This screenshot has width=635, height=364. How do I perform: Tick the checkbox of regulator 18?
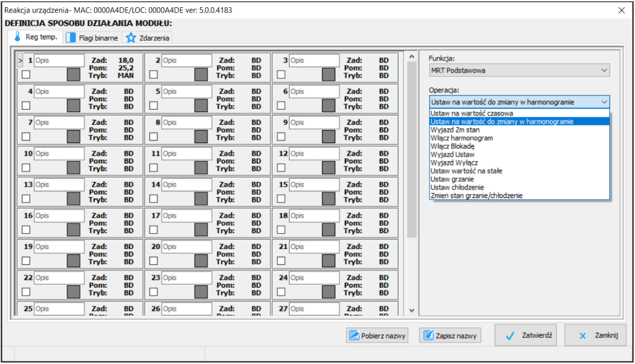click(281, 230)
